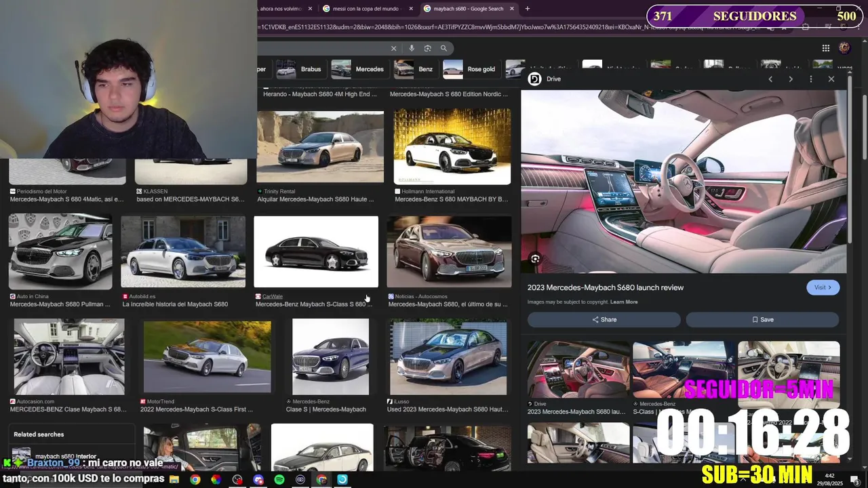This screenshot has height=488, width=868.
Task: Open the large Maybach interior preview image
Action: pyautogui.click(x=684, y=182)
